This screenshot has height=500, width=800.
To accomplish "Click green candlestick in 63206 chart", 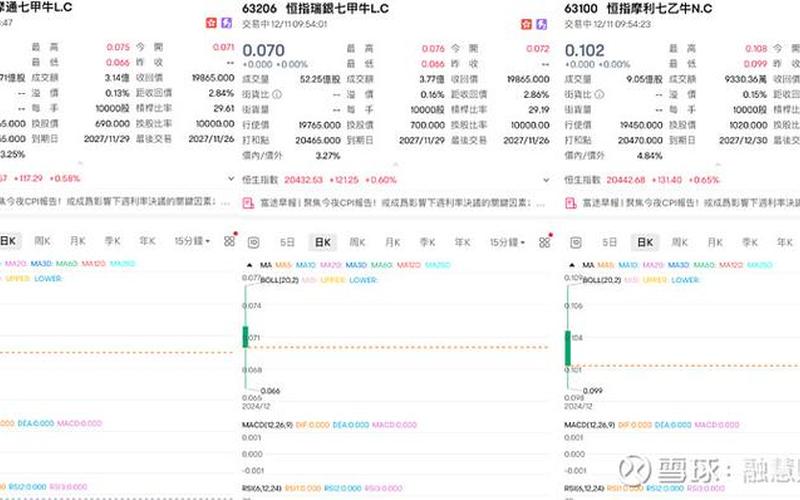I will pyautogui.click(x=245, y=337).
